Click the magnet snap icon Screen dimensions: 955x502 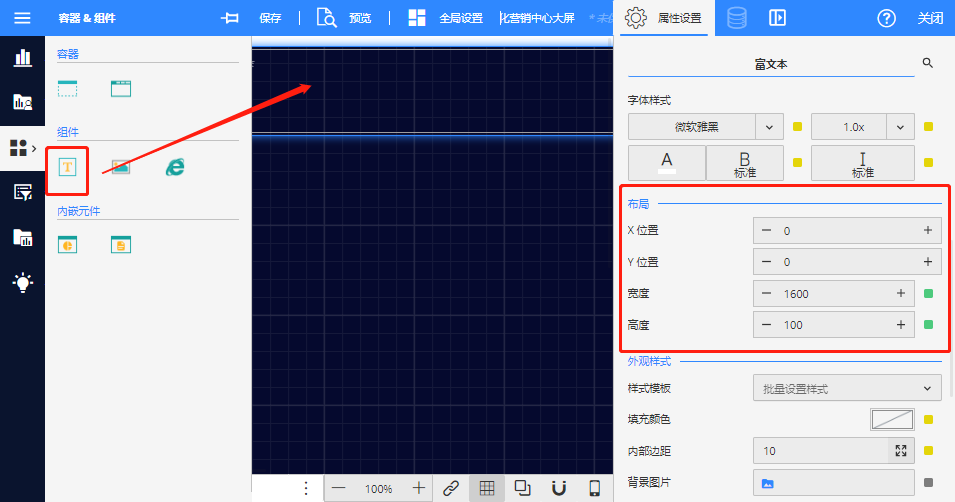tap(558, 488)
